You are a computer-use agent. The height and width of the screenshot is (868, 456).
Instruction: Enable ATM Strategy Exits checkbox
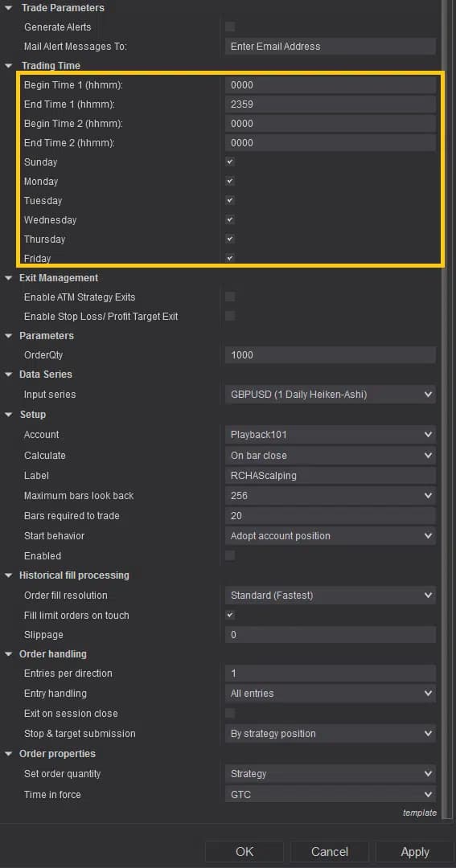click(230, 297)
